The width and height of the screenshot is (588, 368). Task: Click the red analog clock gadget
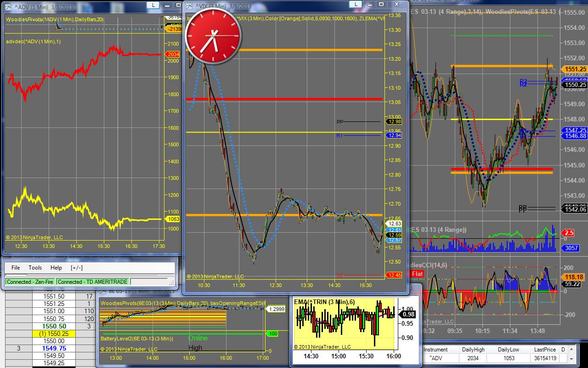click(213, 36)
